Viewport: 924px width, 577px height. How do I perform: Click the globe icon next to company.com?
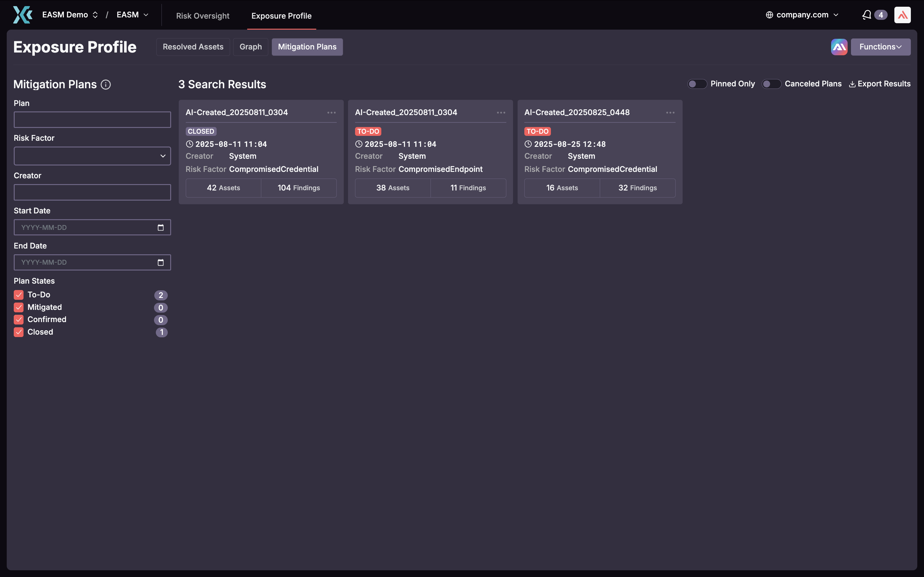(x=770, y=15)
